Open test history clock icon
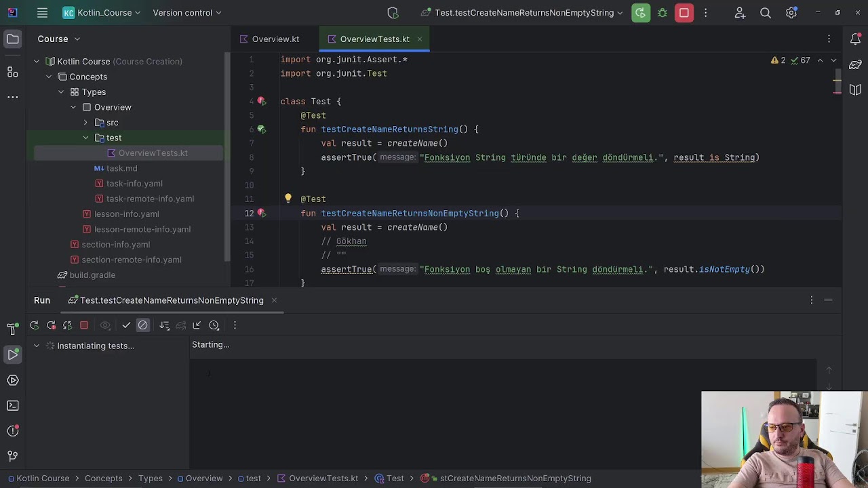 [214, 325]
